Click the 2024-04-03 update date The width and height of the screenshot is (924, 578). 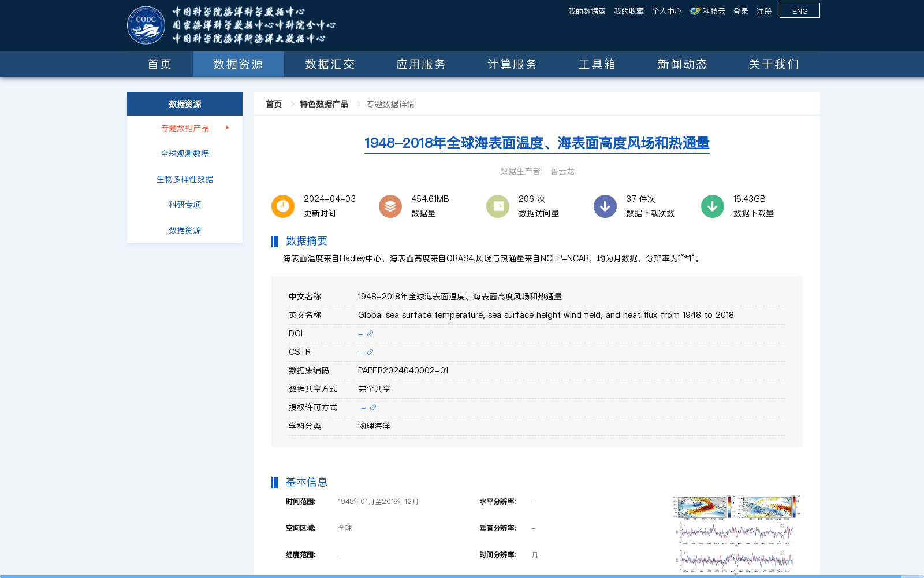tap(330, 199)
